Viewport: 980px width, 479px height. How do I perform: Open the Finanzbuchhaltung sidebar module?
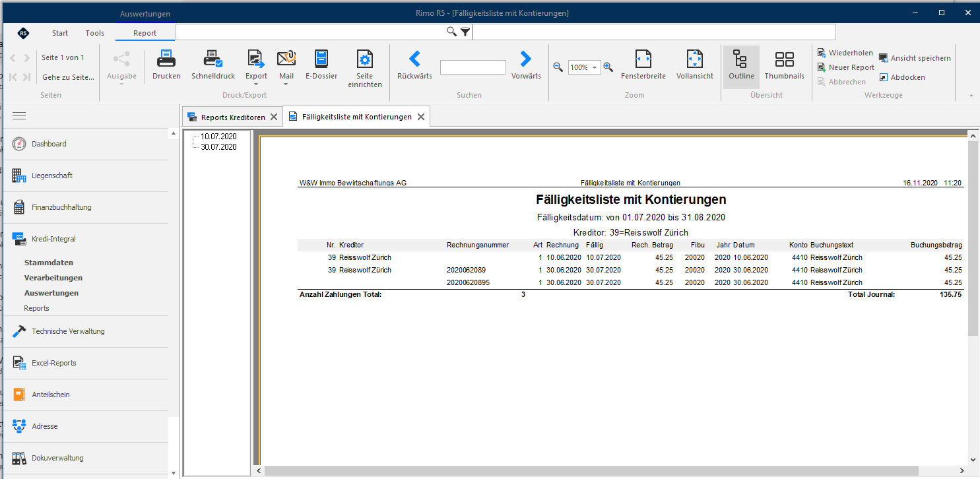click(86, 207)
